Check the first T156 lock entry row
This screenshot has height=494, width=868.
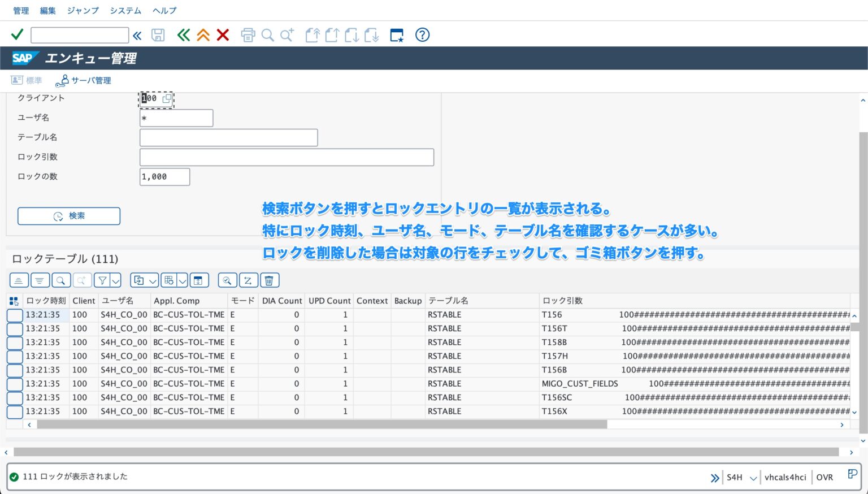(x=14, y=315)
